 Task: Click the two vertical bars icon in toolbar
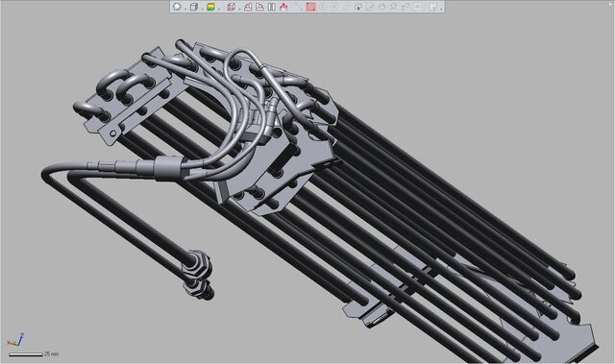point(271,7)
